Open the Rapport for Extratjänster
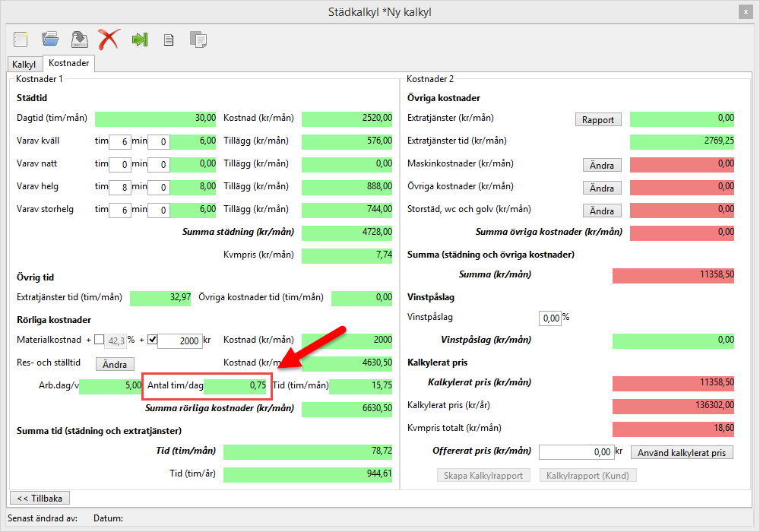 (x=598, y=119)
